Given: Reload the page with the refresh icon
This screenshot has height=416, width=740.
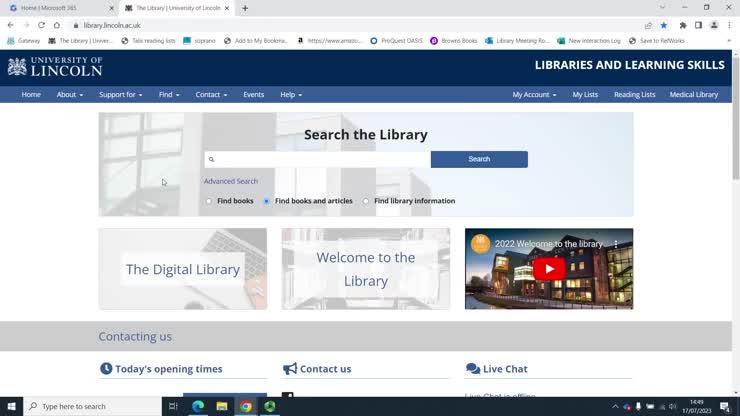Looking at the screenshot, I should [x=42, y=25].
